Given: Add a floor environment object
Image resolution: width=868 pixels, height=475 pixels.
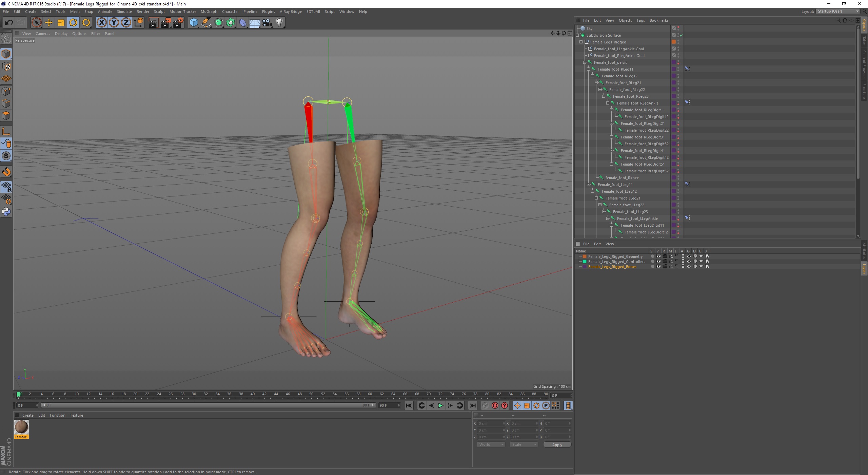Looking at the screenshot, I should pyautogui.click(x=255, y=23).
